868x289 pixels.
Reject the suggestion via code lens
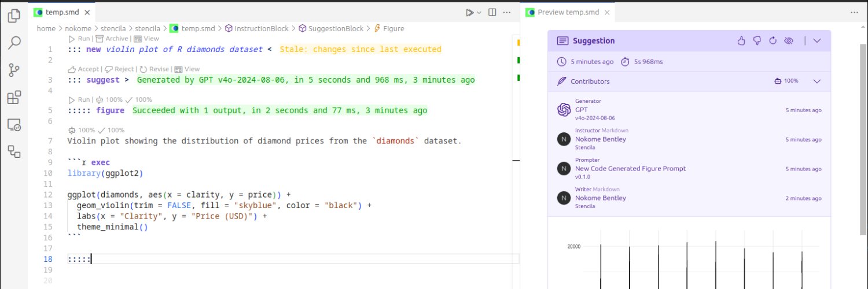[119, 69]
